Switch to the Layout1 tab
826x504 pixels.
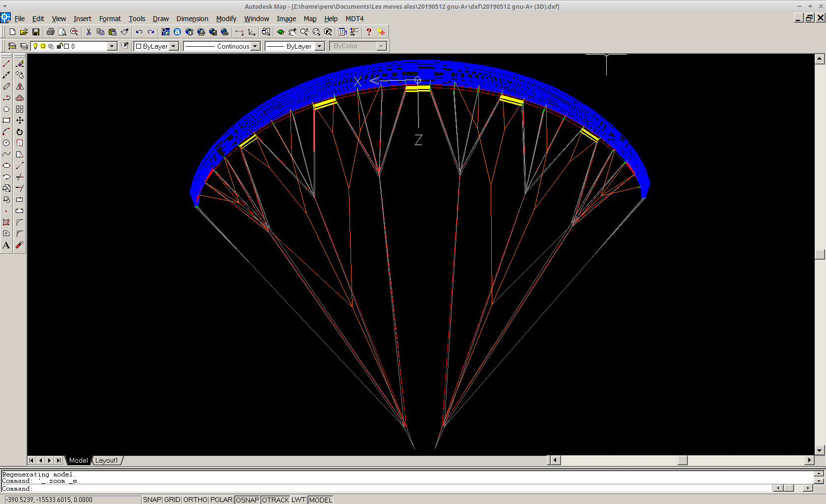click(x=107, y=460)
